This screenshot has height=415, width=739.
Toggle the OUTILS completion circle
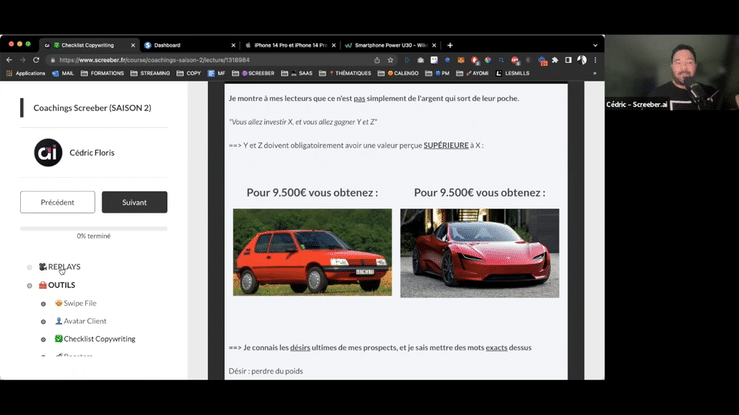(x=30, y=285)
